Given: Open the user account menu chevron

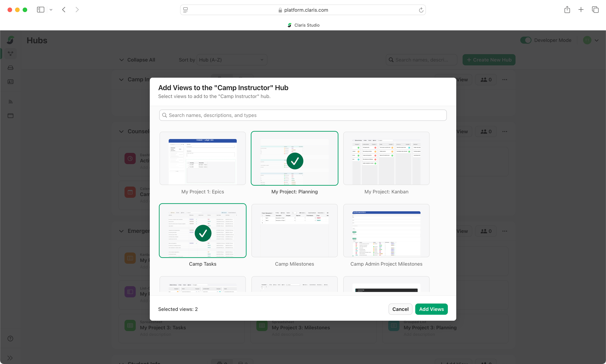Looking at the screenshot, I should tap(597, 40).
